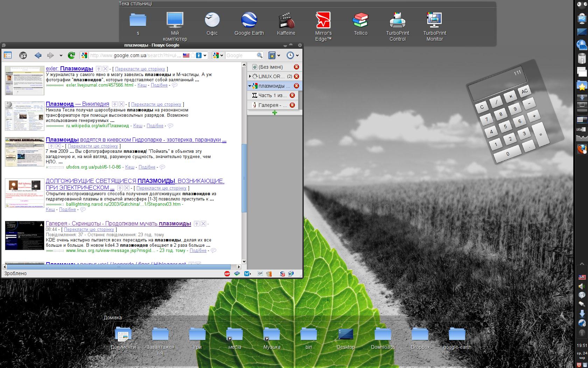Open the Dropbox folder in Домівка

(420, 338)
